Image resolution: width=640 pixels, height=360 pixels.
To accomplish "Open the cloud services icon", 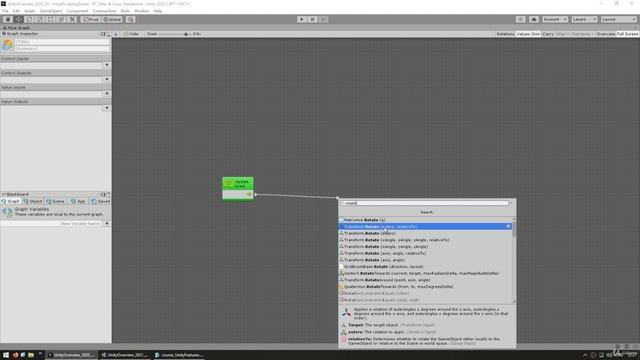I will pos(533,19).
